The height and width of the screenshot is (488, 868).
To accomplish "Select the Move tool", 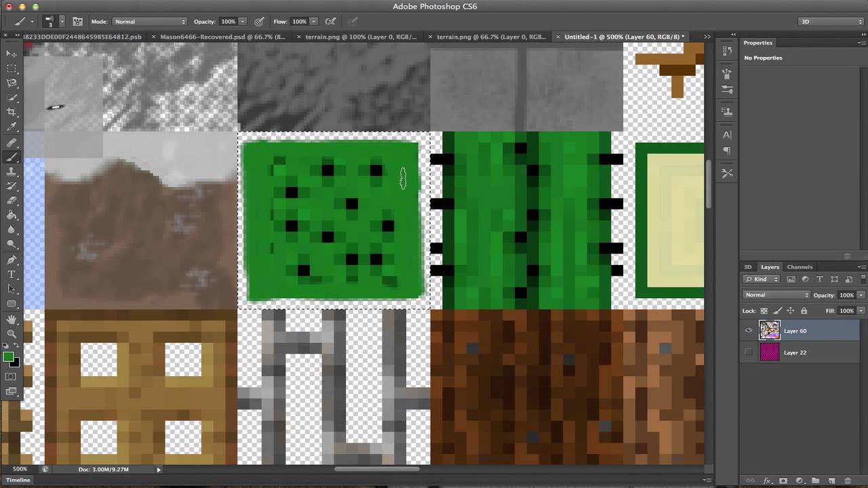I will [x=12, y=54].
